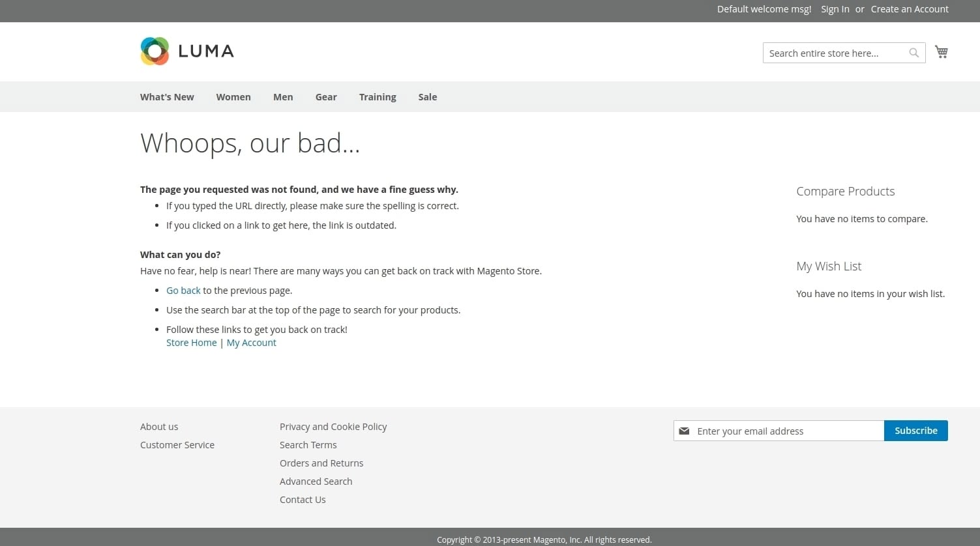Go to the Gear menu

click(326, 97)
